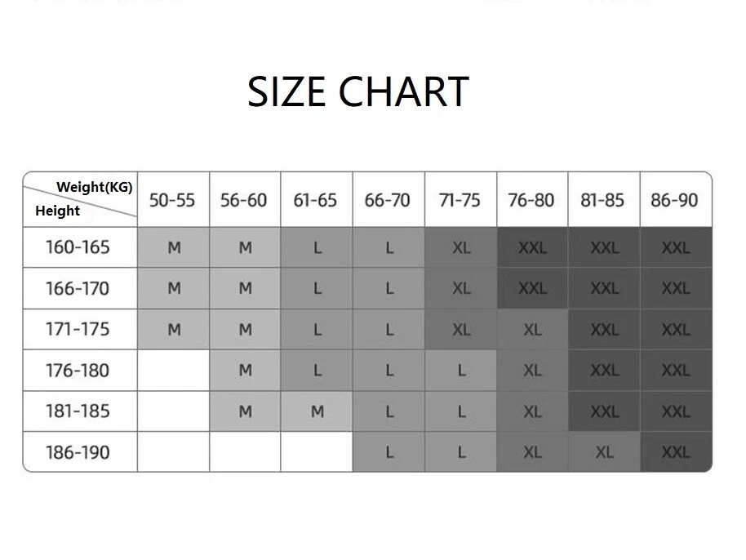Screen dimensions: 746x560
Task: Select the 56-60 weight column header
Action: [244, 200]
